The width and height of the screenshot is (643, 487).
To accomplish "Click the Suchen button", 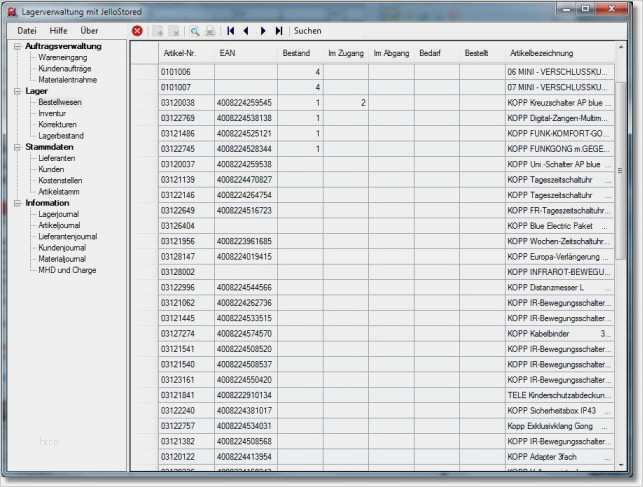I will pos(308,31).
